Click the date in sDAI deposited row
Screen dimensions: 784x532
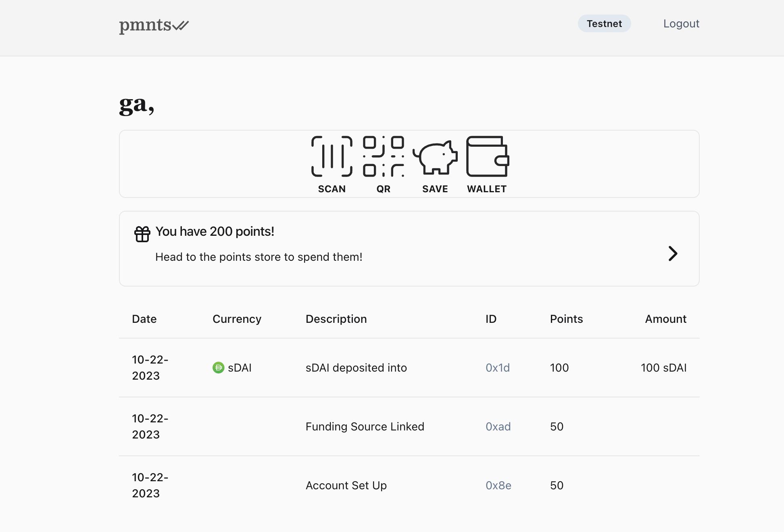150,368
